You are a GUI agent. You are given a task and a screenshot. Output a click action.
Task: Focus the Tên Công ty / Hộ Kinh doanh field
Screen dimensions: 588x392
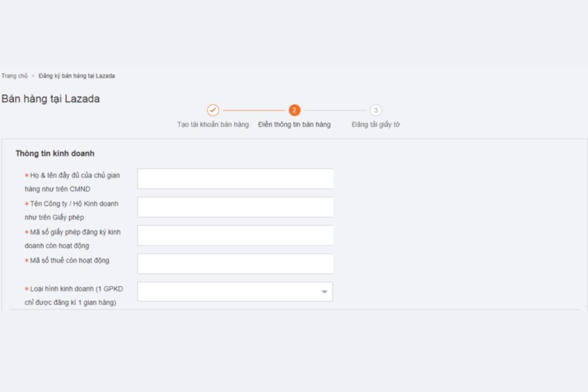(x=235, y=207)
